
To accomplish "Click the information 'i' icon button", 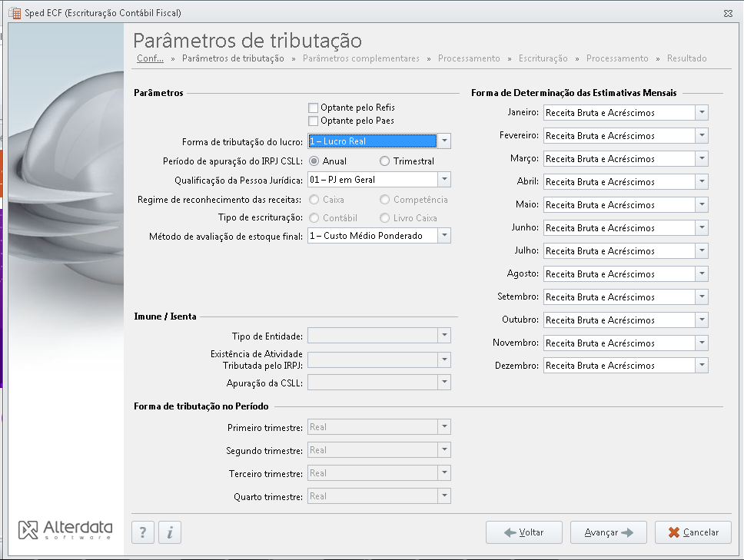I will click(170, 532).
